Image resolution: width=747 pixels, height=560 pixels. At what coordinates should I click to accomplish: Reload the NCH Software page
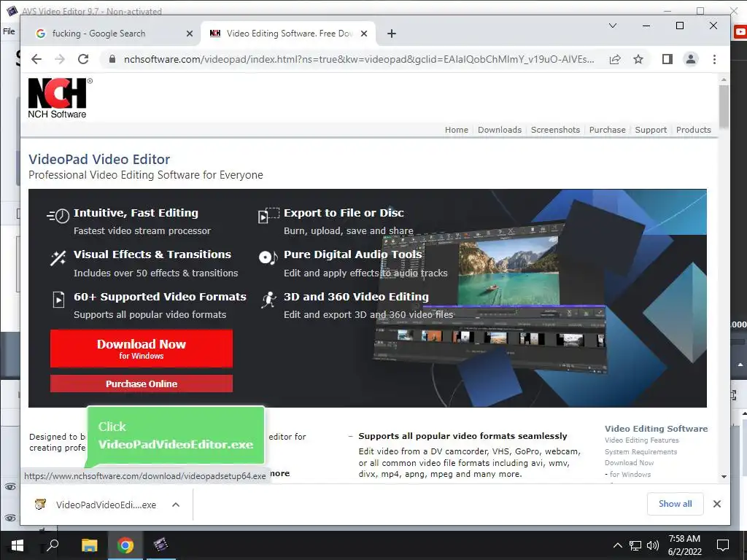(83, 59)
